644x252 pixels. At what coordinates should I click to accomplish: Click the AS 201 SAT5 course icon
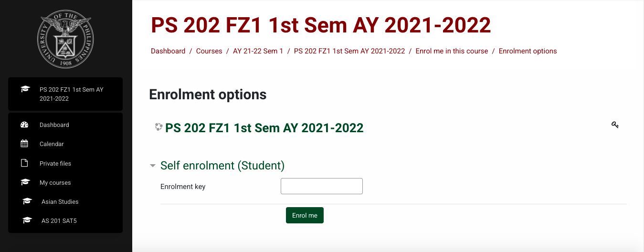click(27, 220)
